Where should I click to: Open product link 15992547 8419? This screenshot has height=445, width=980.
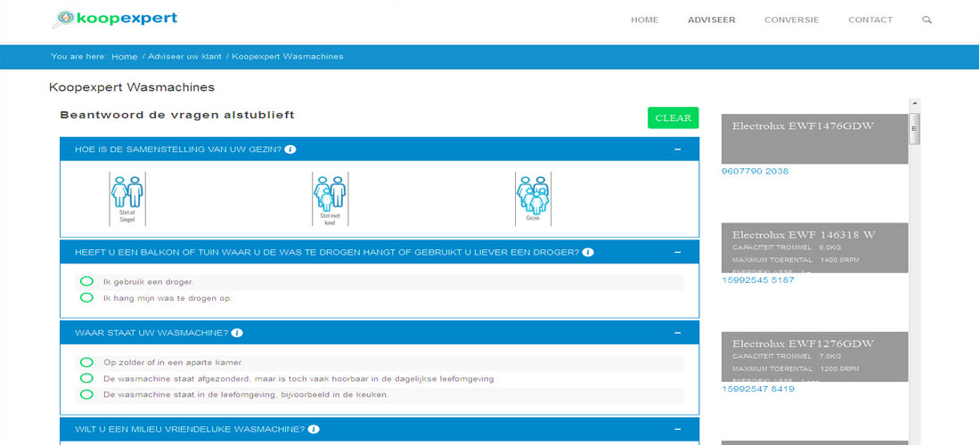(757, 390)
